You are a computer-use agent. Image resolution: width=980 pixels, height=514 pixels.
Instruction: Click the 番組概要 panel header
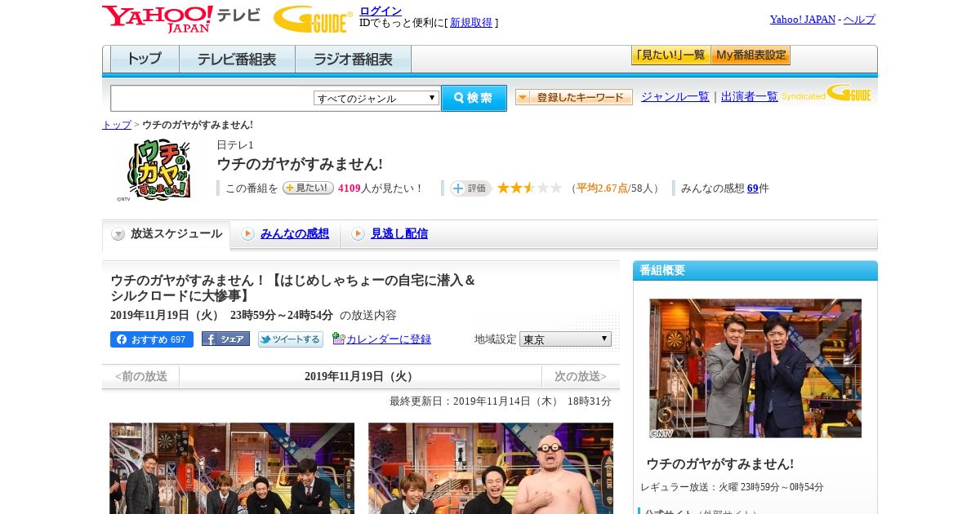coord(755,271)
